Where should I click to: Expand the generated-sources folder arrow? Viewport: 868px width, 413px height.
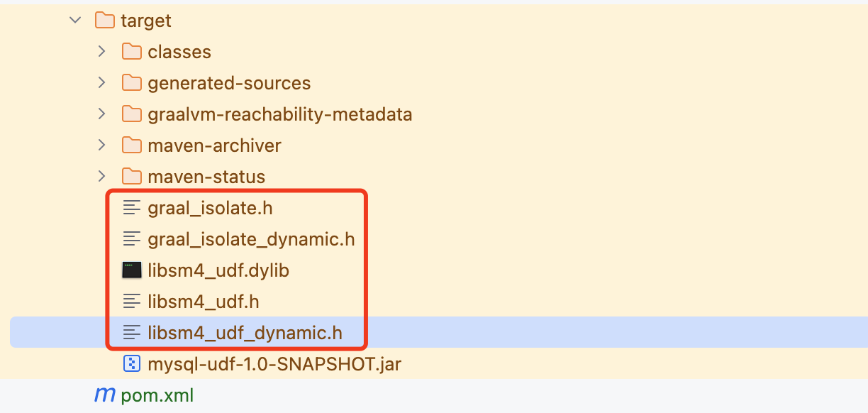tap(102, 83)
